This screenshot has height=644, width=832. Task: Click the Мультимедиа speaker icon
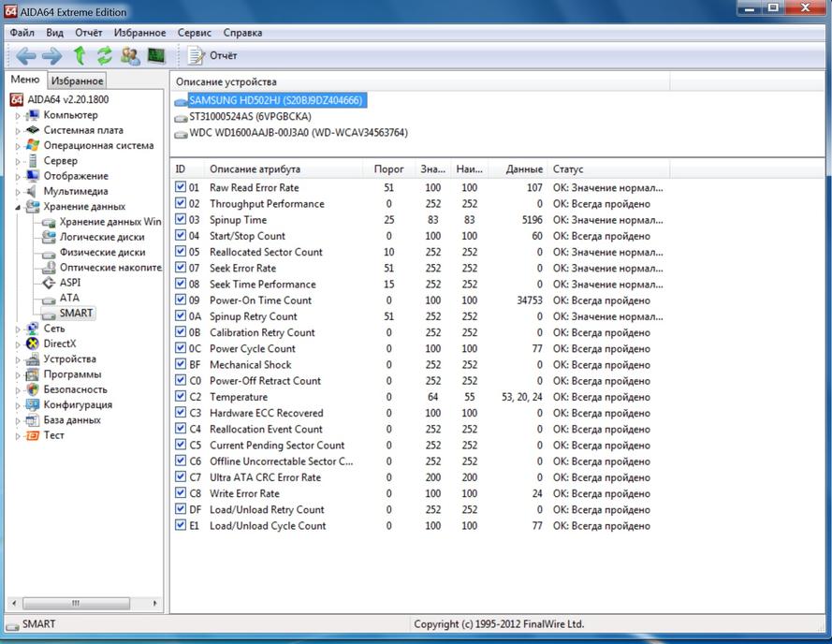32,191
